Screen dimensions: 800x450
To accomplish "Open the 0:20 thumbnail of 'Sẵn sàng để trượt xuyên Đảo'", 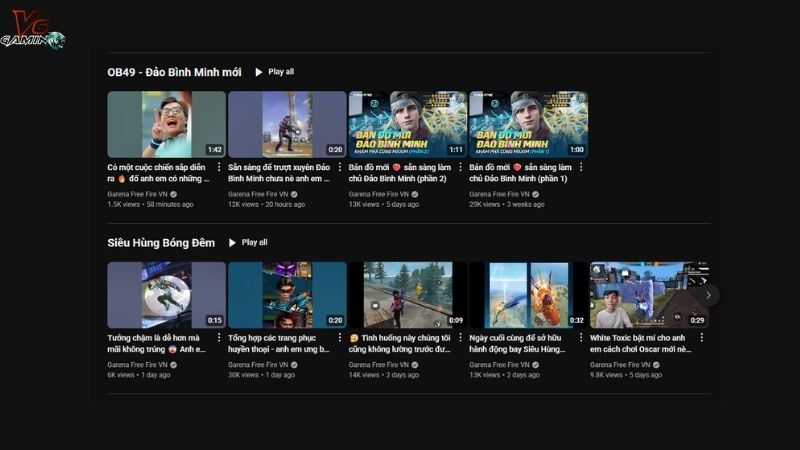I will [287, 124].
